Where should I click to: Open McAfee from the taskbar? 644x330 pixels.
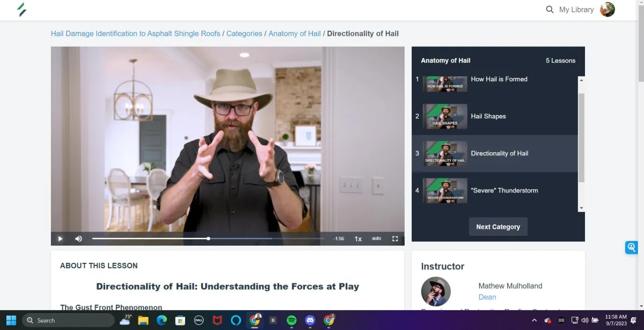(217, 320)
